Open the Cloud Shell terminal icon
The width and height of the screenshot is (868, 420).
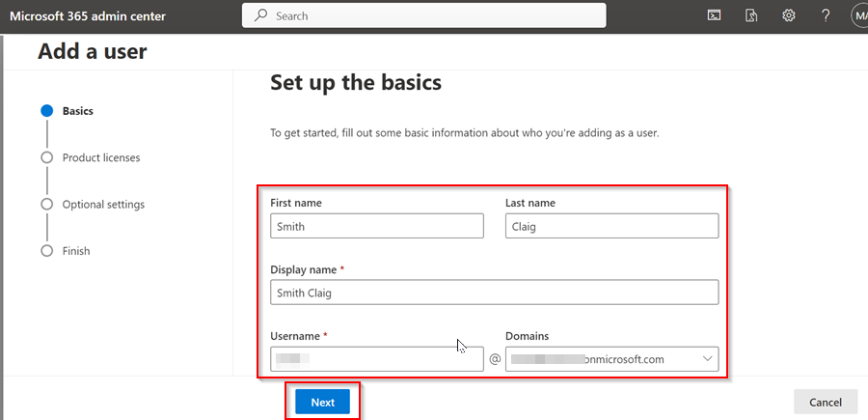click(x=714, y=15)
